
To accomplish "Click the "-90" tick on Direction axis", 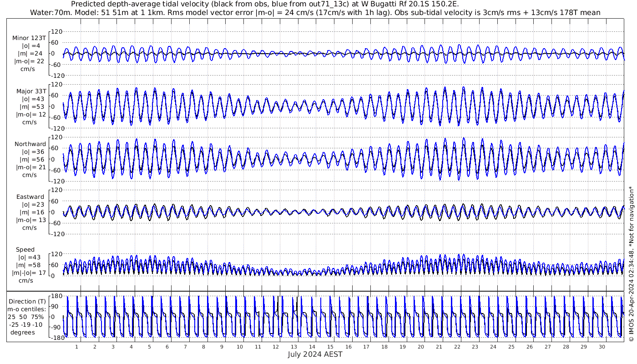I will click(56, 327).
